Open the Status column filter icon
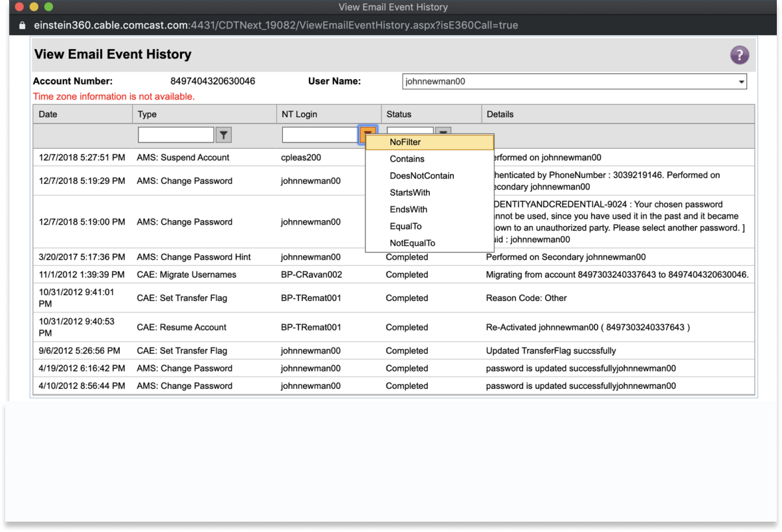This screenshot has height=532, width=782. tap(443, 131)
